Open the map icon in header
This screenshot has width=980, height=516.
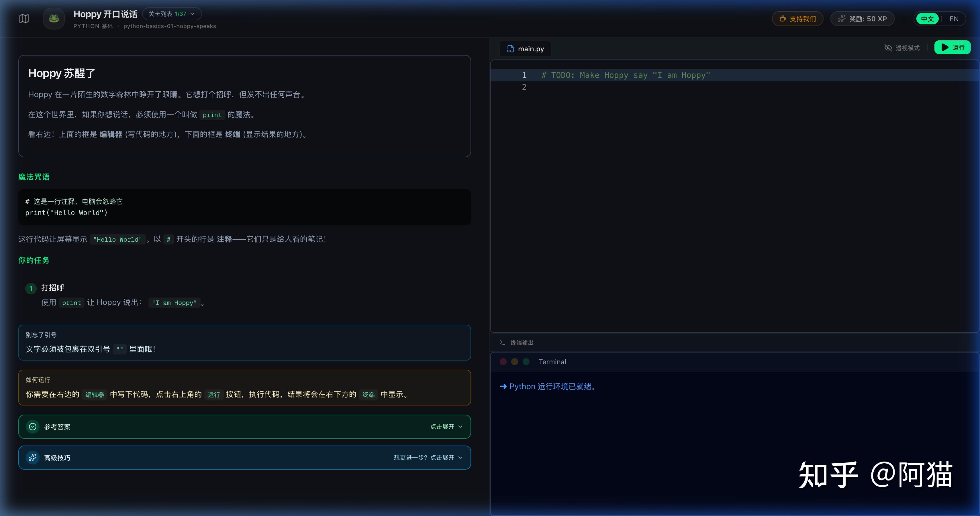[x=24, y=19]
